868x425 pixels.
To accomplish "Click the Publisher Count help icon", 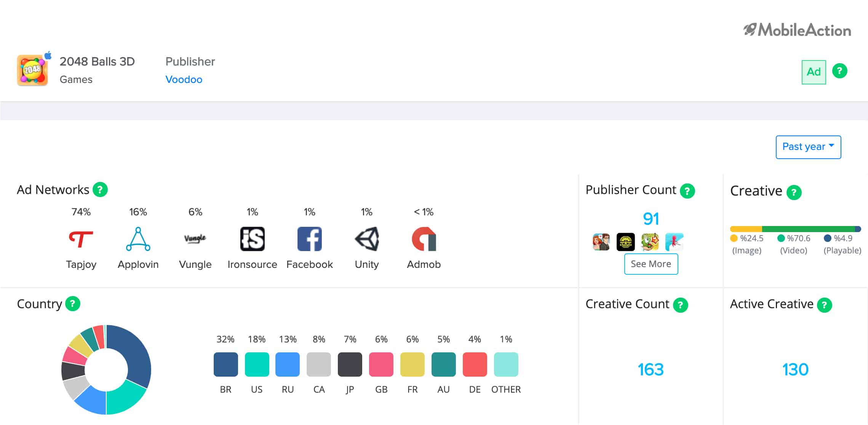I will (x=687, y=191).
